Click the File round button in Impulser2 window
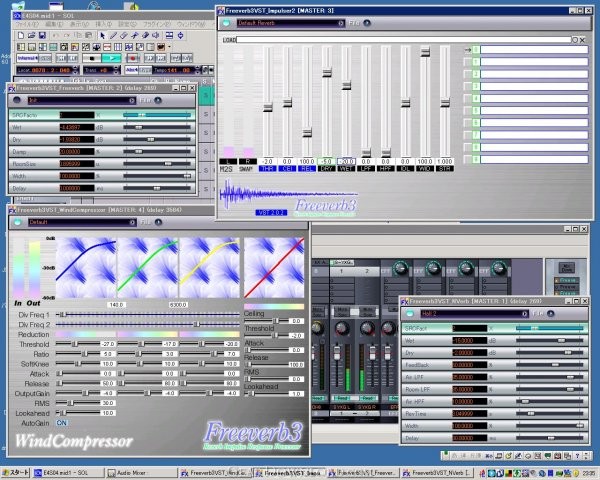Screen dimensions: 600x480 pos(367,23)
